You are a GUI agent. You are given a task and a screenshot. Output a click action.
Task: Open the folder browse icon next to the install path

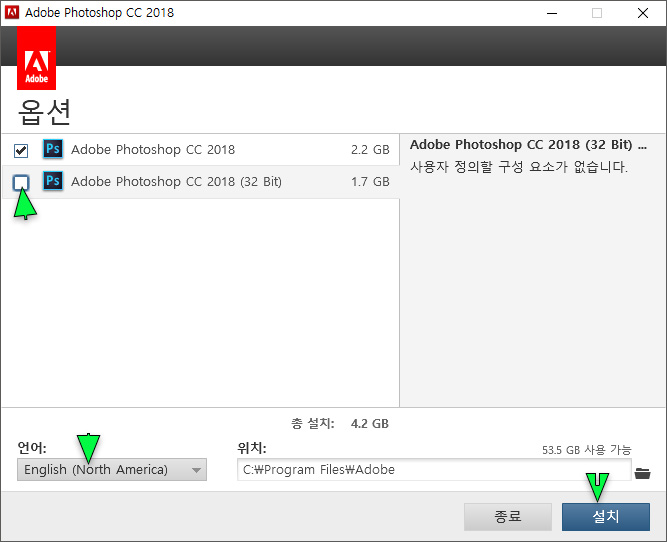coord(642,473)
